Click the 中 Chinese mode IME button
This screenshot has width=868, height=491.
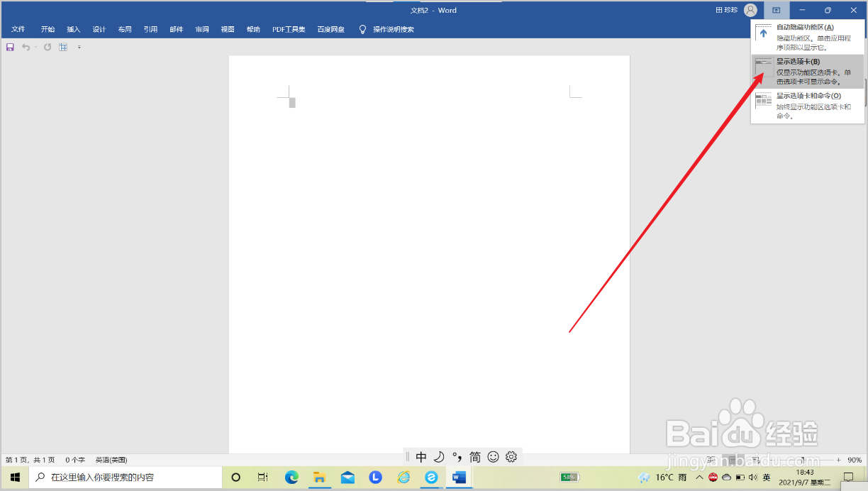coord(421,457)
